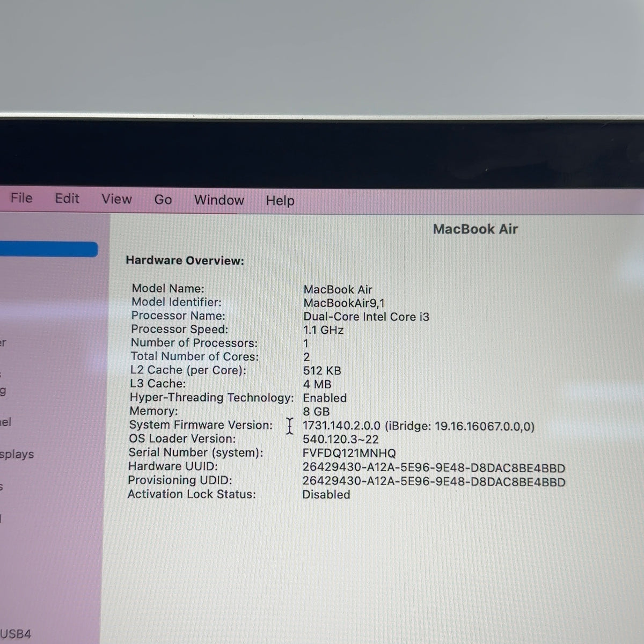This screenshot has width=644, height=644.
Task: Select the highlighted blue sidebar item
Action: [49, 250]
